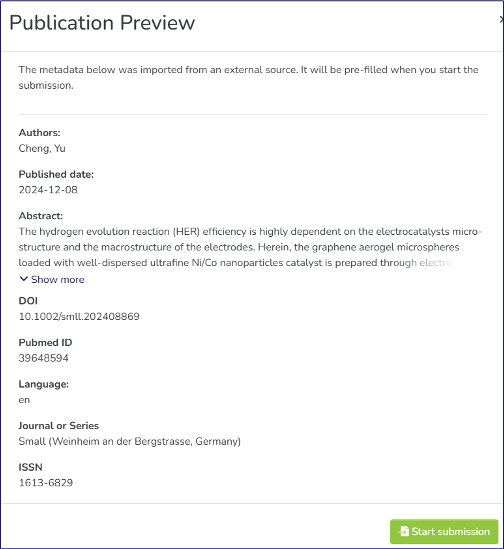Click the DOI label
This screenshot has width=504, height=549.
[28, 301]
